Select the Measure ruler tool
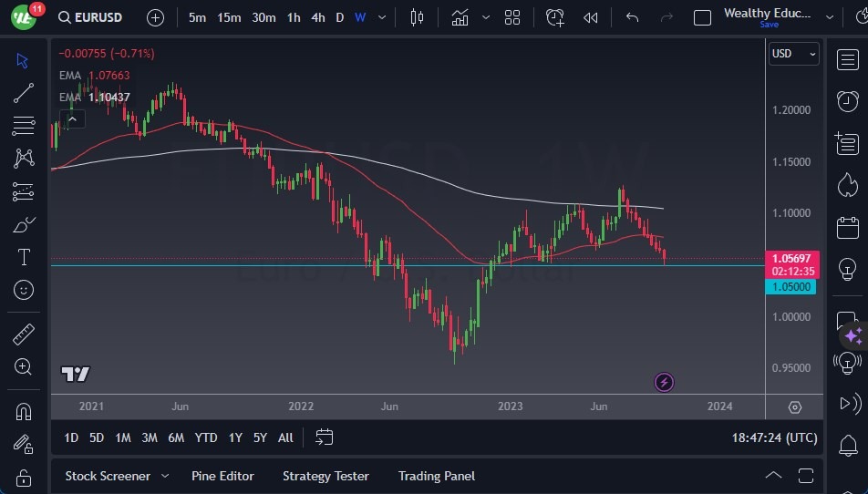The height and width of the screenshot is (494, 868). (24, 334)
